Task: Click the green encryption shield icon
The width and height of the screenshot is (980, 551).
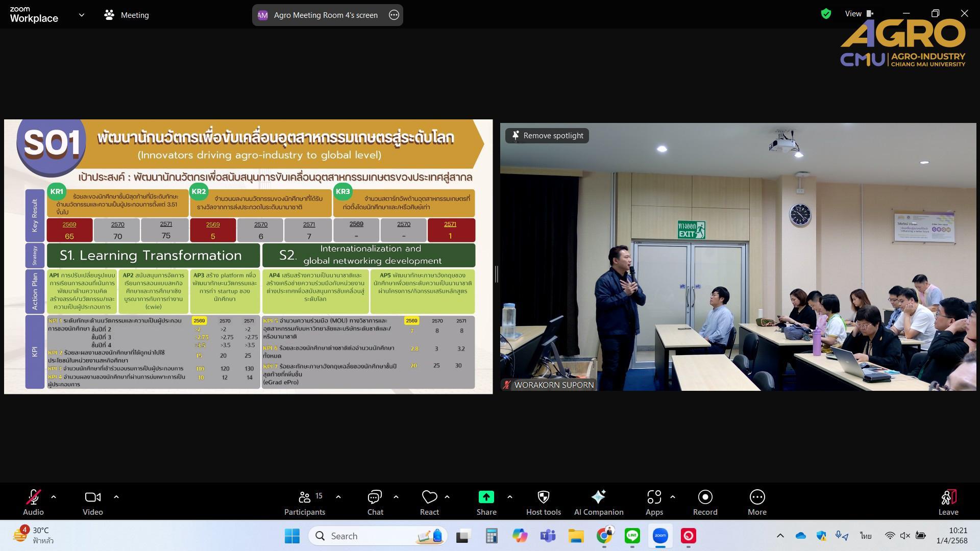Action: click(x=826, y=14)
